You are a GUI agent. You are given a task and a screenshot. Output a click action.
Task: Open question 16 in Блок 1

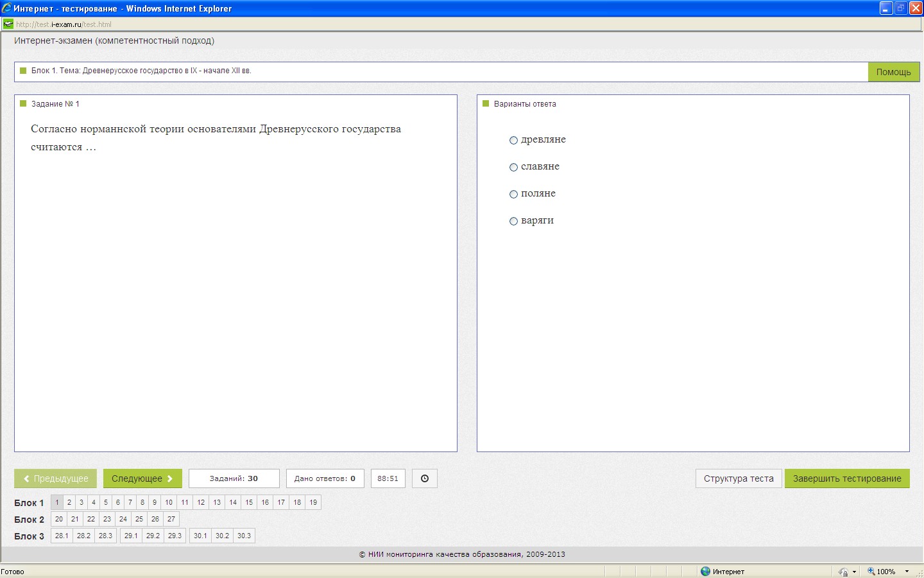pos(265,502)
